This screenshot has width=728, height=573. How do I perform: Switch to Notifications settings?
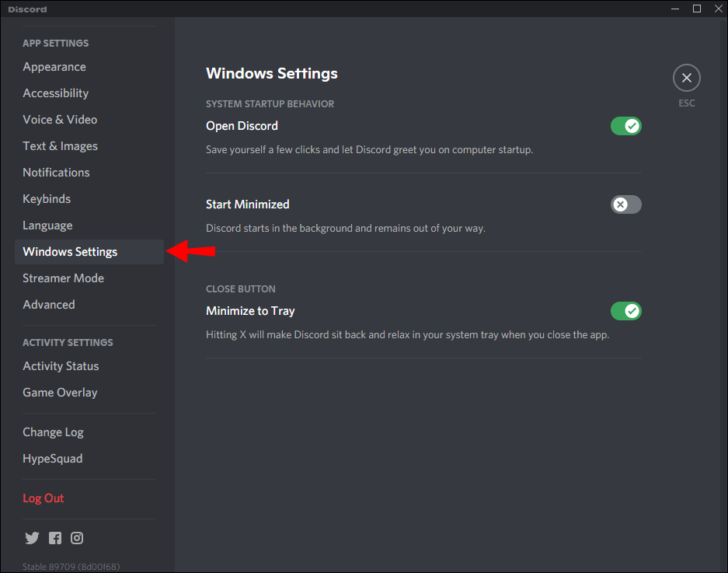click(56, 173)
